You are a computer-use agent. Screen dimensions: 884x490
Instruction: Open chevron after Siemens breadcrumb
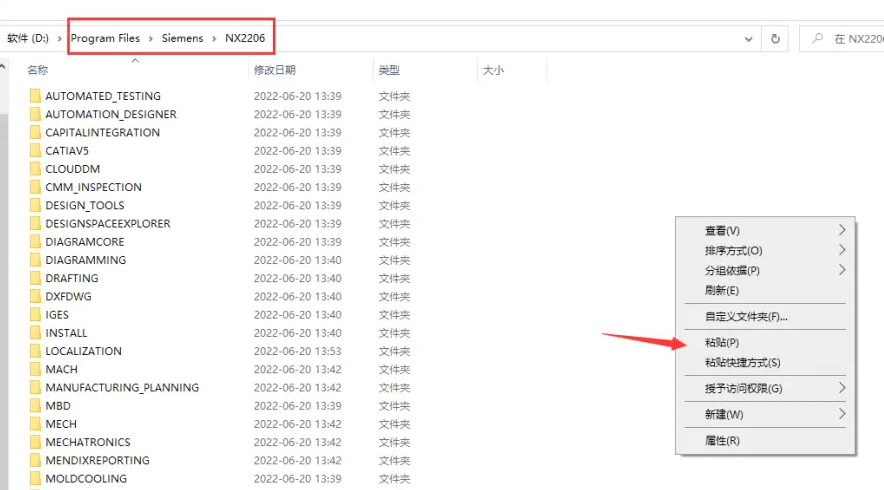pos(214,38)
